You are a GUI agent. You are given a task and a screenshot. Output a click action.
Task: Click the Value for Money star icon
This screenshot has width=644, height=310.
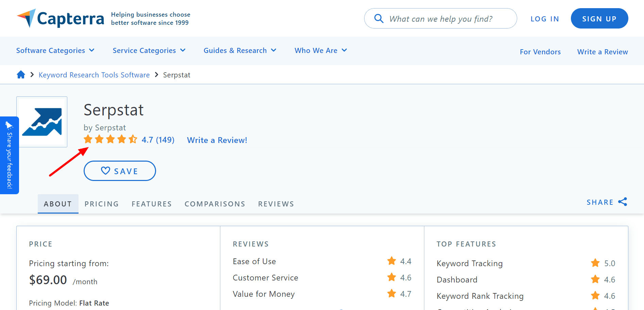click(x=392, y=294)
